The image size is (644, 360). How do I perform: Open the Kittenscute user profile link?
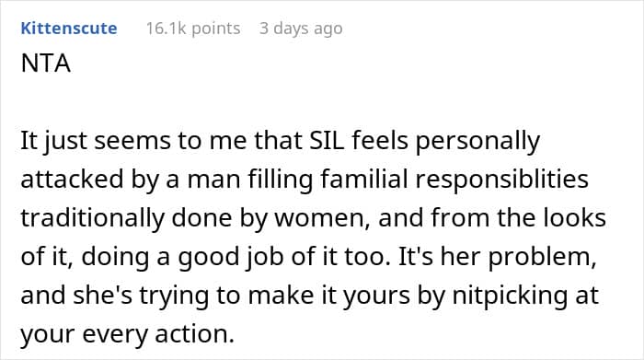pos(69,29)
